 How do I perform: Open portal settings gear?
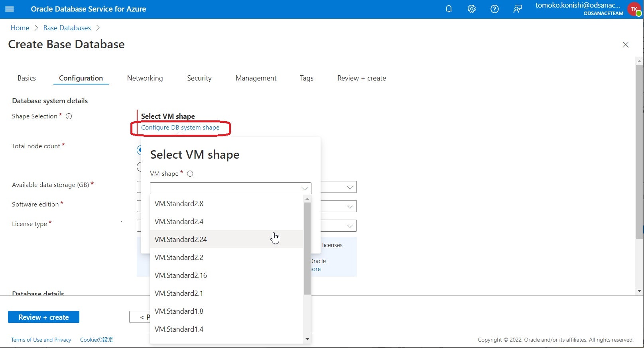click(x=472, y=9)
